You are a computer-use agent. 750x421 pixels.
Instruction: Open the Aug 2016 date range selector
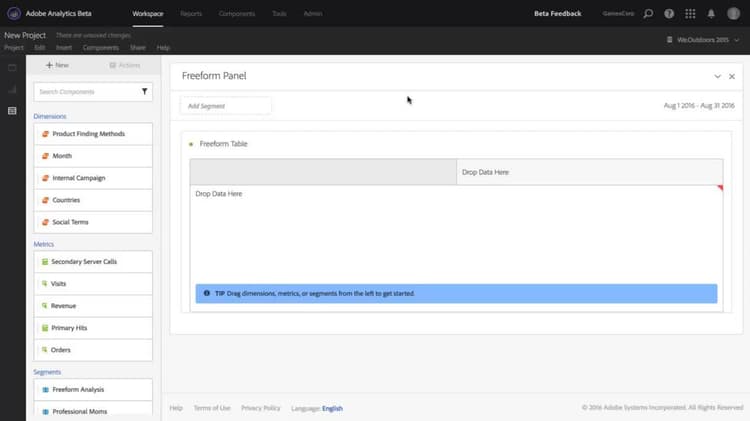[699, 106]
